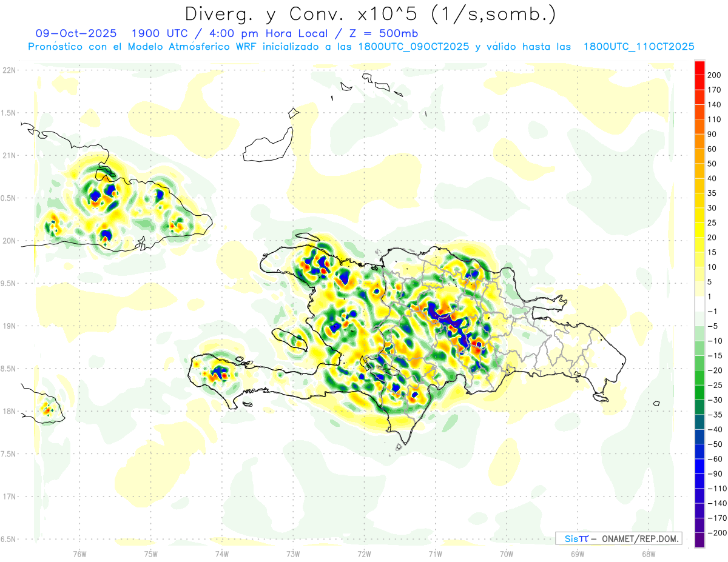Click the '17N' latitude axis label
This screenshot has width=728, height=562.
click(x=10, y=497)
